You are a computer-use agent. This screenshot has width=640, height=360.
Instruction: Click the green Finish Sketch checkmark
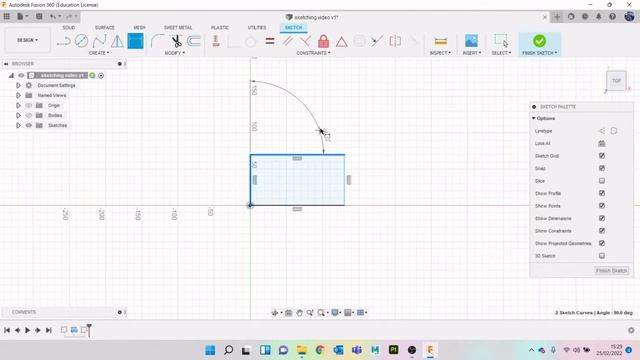pos(539,41)
